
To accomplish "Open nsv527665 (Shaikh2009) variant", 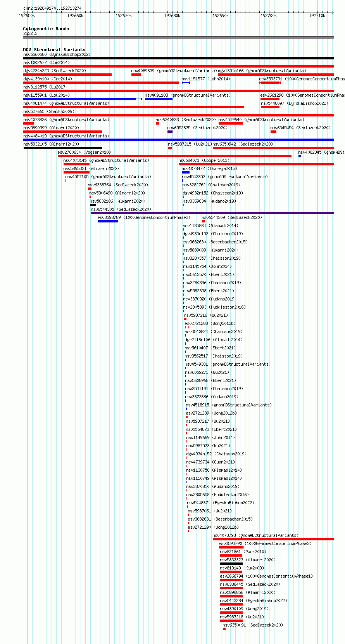I will (49, 112).
